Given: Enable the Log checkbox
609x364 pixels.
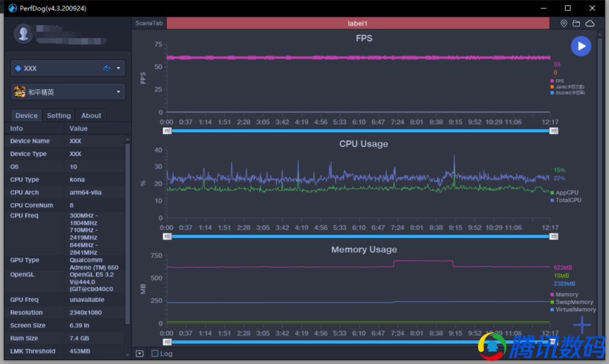Looking at the screenshot, I should click(x=155, y=354).
